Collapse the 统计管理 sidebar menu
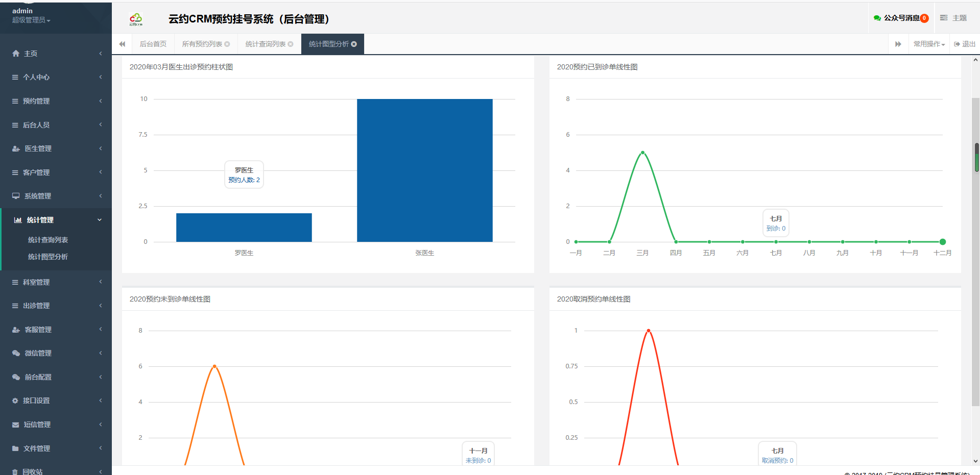This screenshot has width=980, height=475. coord(56,220)
